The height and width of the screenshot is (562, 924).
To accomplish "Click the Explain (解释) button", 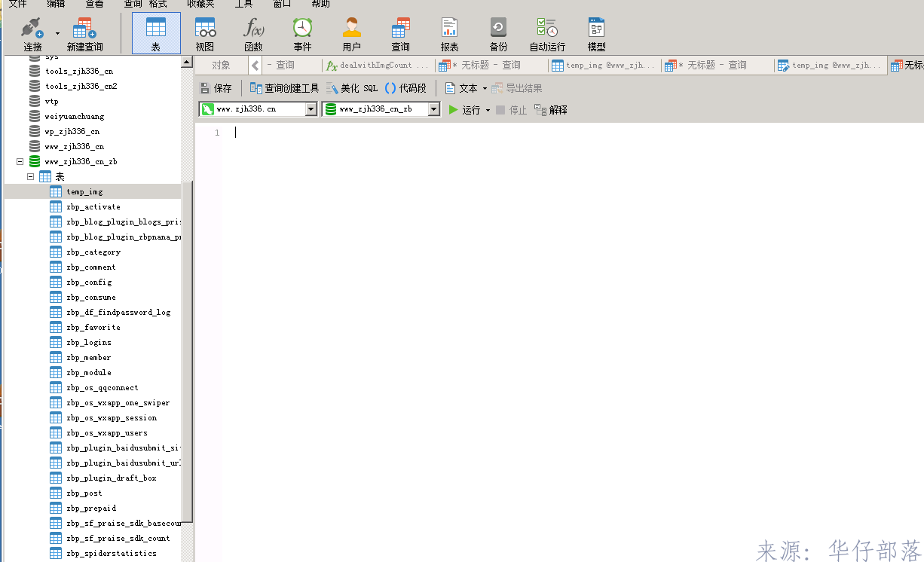I will click(x=551, y=110).
